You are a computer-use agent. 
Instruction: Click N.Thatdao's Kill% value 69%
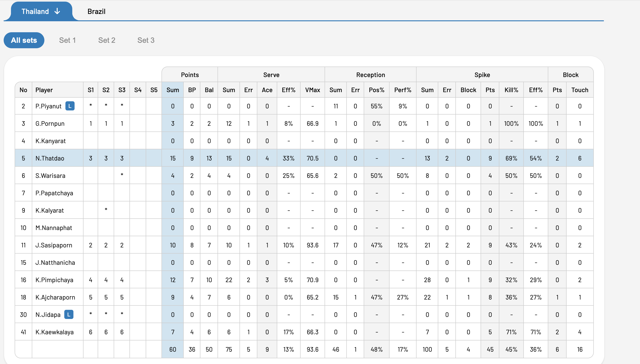[511, 158]
